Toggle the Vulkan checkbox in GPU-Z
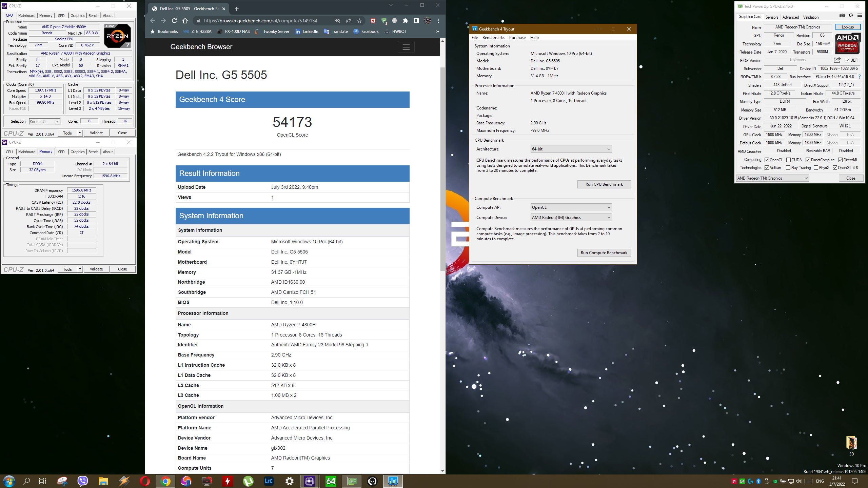868x488 pixels. pyautogui.click(x=767, y=168)
